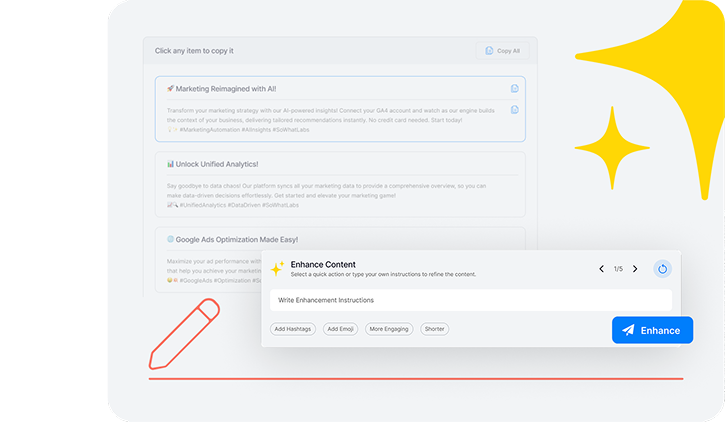Go to next version with right chevron
Image resolution: width=725 pixels, height=422 pixels.
click(635, 269)
